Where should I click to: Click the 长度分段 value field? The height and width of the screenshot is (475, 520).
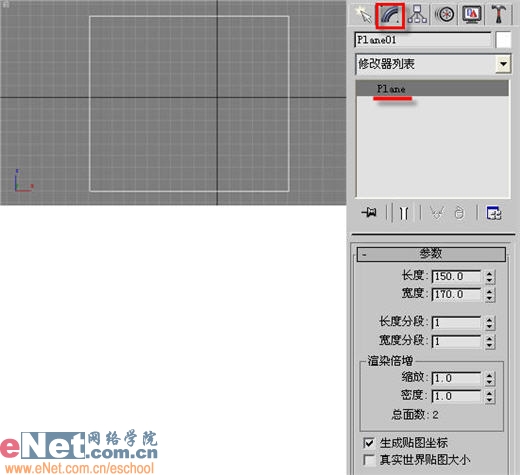(456, 323)
